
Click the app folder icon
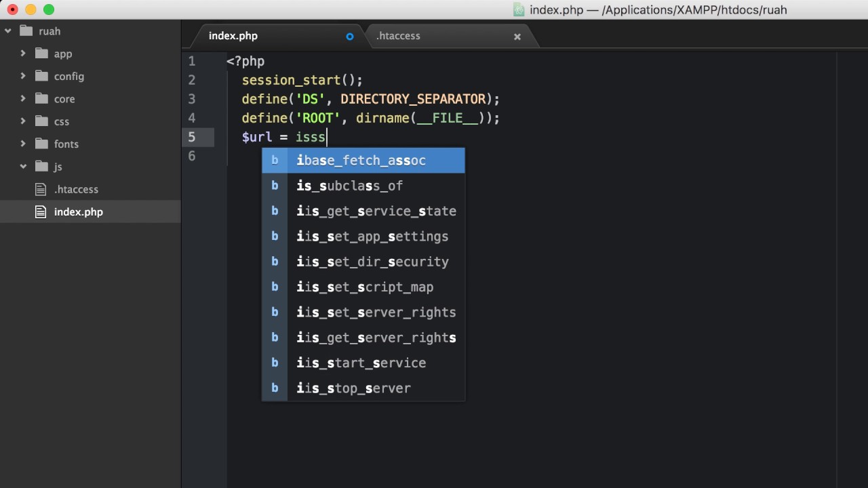point(41,54)
